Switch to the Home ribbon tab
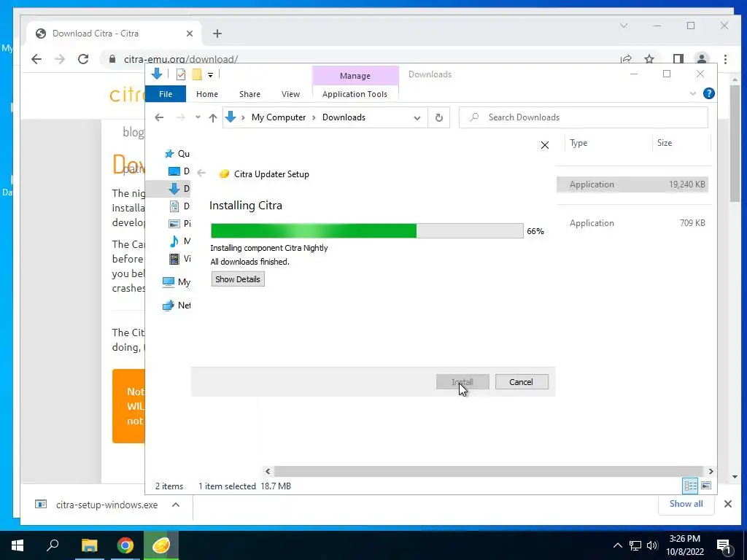The width and height of the screenshot is (747, 560). tap(206, 94)
